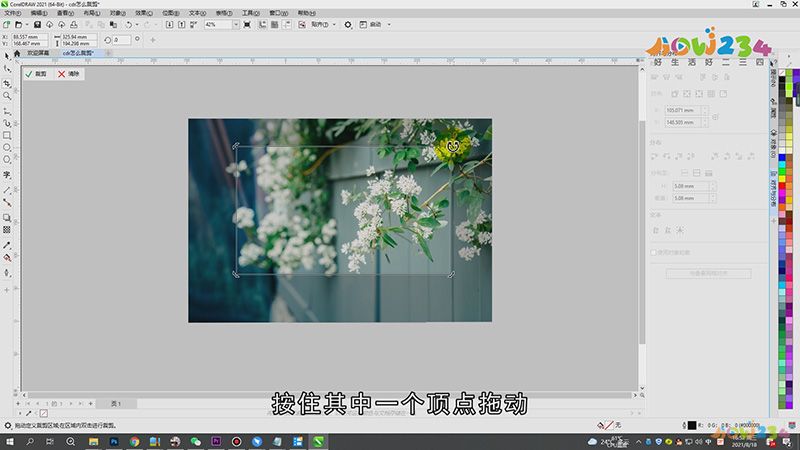Toggle show grid icon in toolbar
Screen dimensions: 800x450
[274, 24]
